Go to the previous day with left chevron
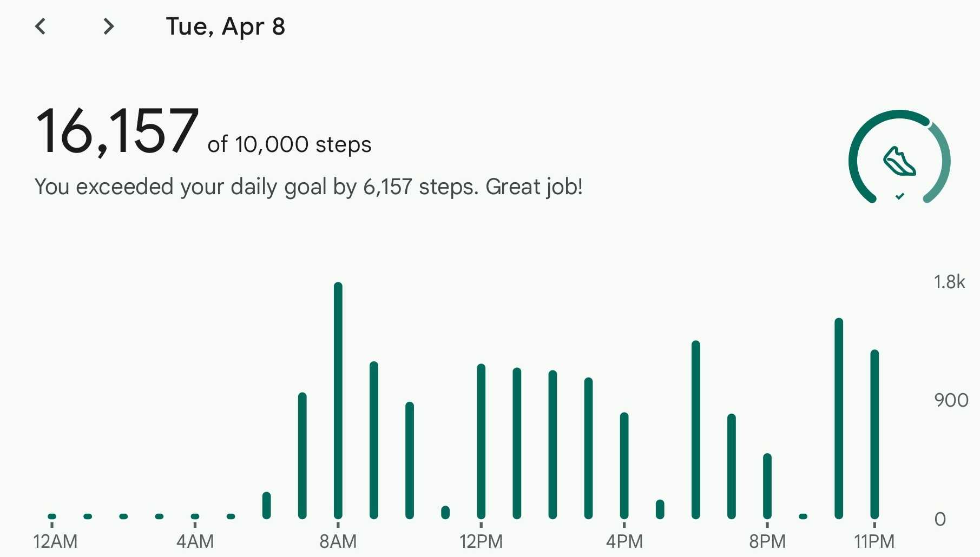980x557 pixels. 41,26
